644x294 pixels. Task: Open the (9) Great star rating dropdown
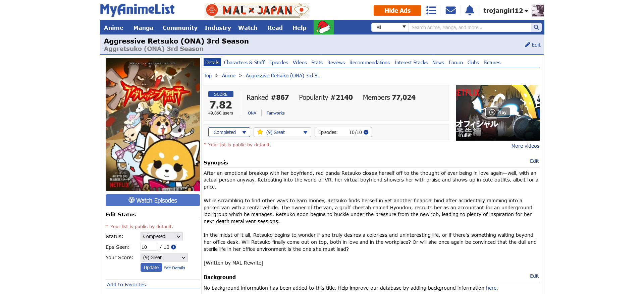[282, 132]
